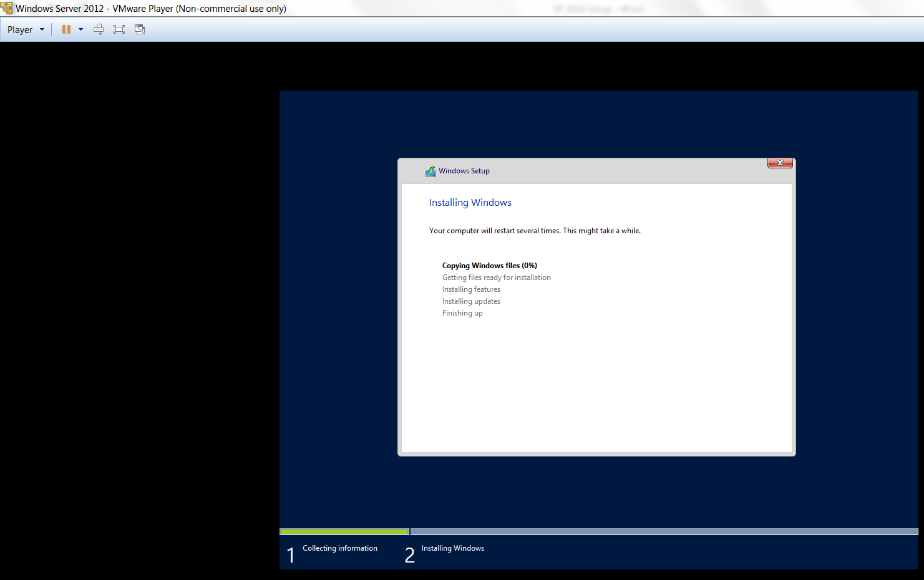Click the "Windows Setup" dialog title text
924x580 pixels.
[x=464, y=171]
